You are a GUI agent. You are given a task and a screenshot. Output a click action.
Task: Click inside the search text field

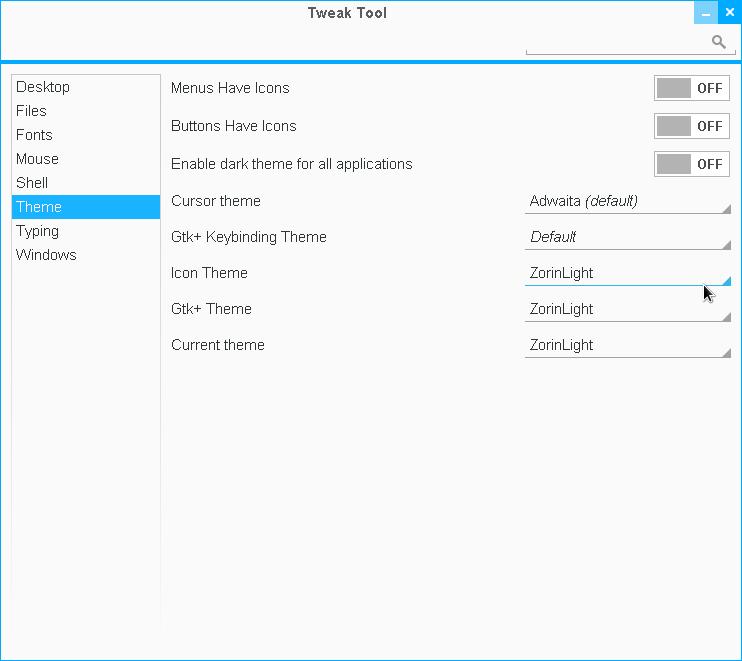coord(615,42)
